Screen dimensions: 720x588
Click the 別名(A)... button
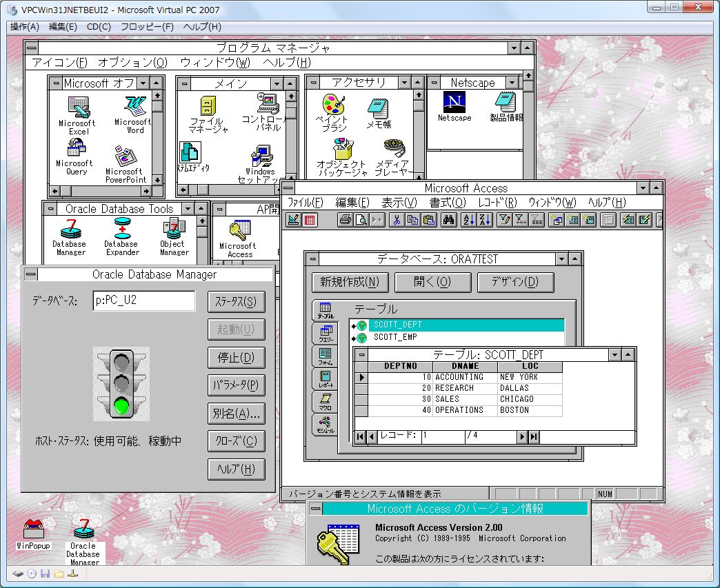(236, 414)
